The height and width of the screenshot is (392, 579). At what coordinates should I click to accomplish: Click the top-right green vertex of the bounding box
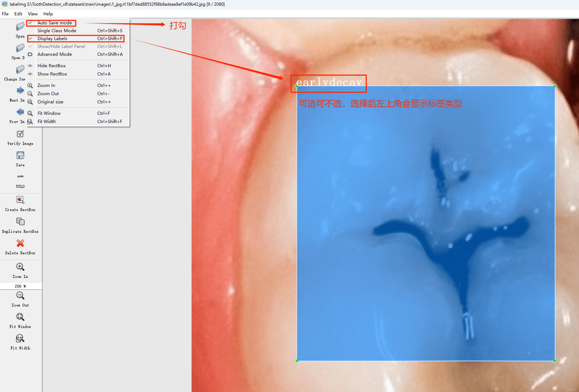pyautogui.click(x=555, y=86)
